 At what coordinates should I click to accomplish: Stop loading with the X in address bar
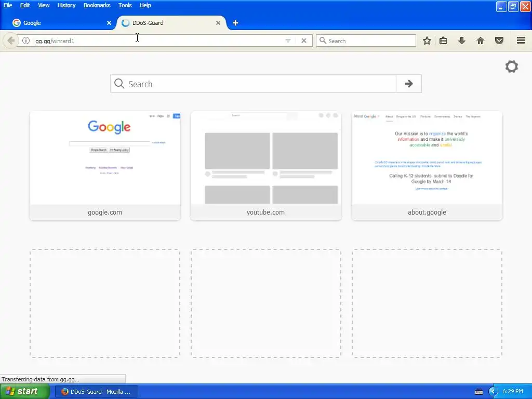point(304,41)
